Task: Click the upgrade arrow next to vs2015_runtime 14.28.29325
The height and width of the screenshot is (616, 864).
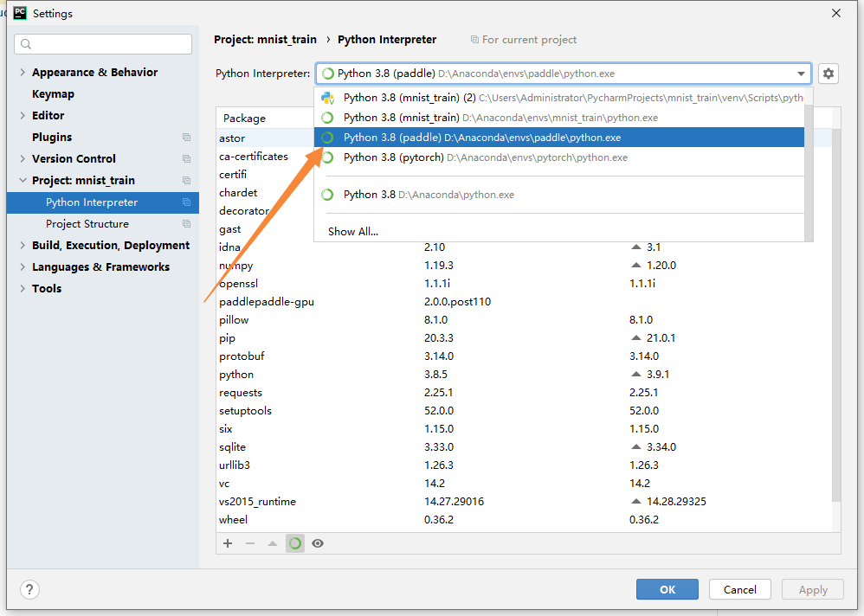Action: coord(635,502)
